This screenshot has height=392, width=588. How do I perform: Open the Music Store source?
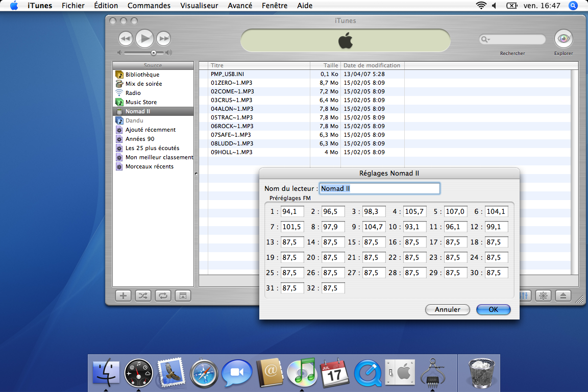pos(153,102)
